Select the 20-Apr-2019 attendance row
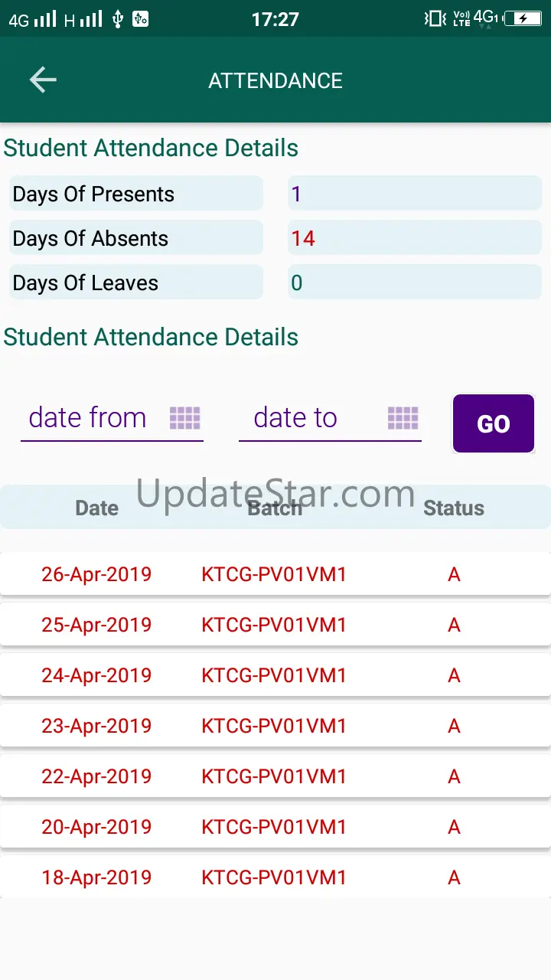 coord(275,827)
